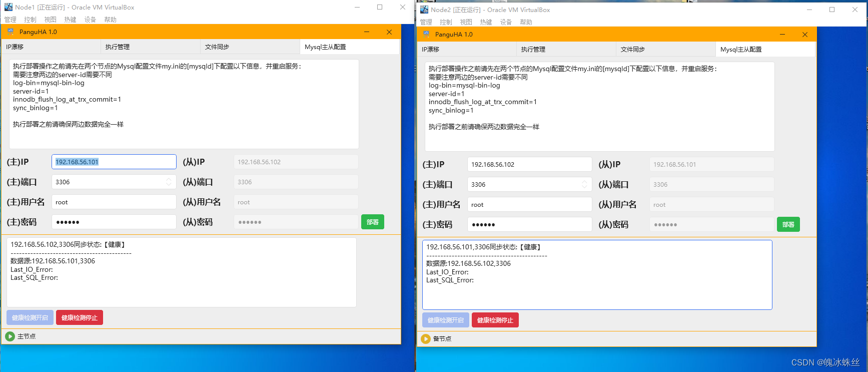Screen dimensions: 868x372
Task: Click the (主)用户名 root field in Node2
Action: (x=530, y=204)
